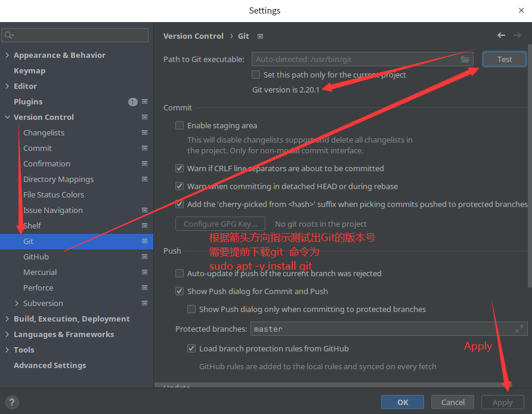
Task: Expand the Tools settings section
Action: (x=7, y=350)
